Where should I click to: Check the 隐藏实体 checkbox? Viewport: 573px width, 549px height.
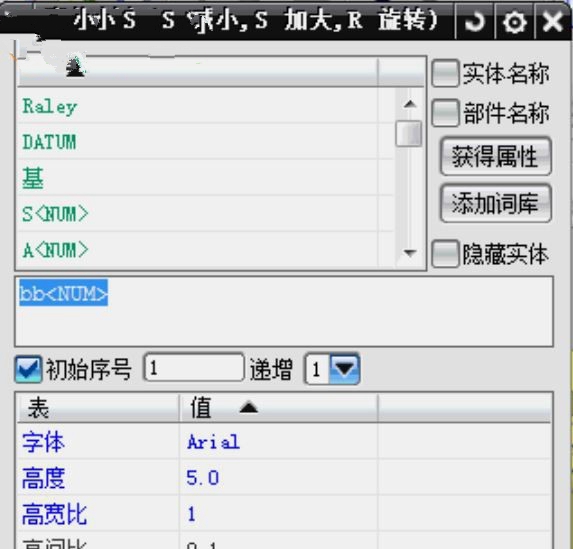pos(445,253)
